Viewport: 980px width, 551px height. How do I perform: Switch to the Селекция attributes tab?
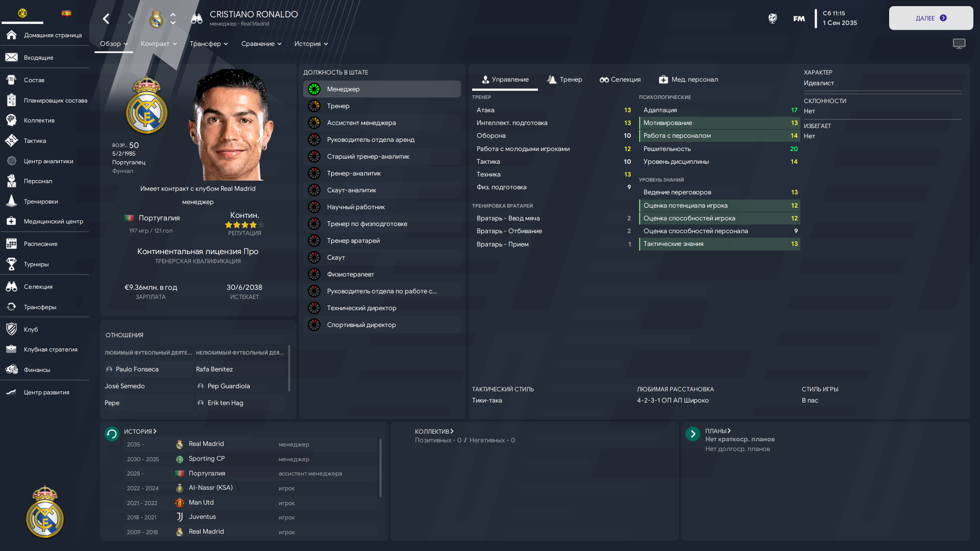(620, 80)
